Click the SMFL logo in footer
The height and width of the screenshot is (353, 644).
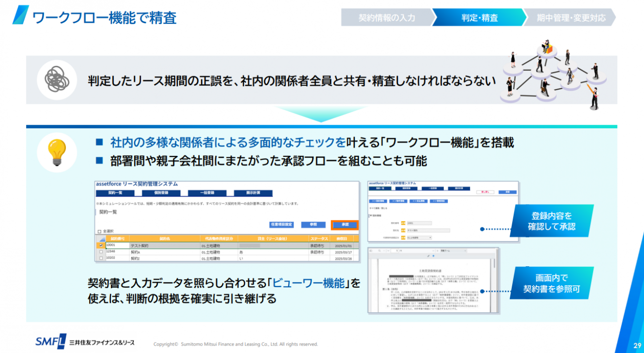[50, 342]
